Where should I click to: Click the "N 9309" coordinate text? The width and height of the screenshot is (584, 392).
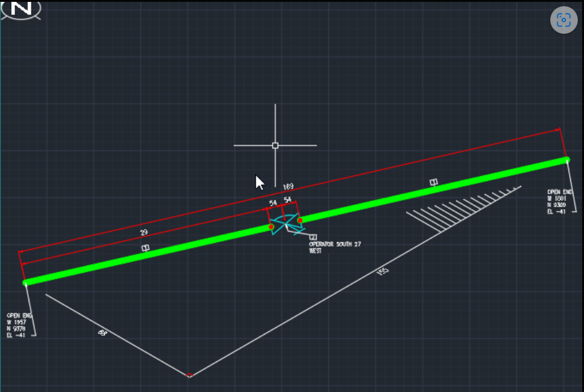[x=557, y=205]
